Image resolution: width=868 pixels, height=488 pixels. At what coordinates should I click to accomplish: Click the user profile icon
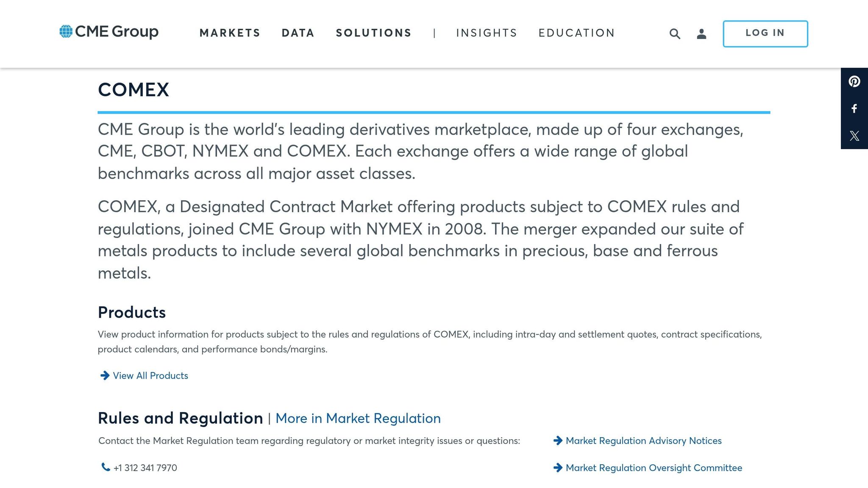[701, 33]
